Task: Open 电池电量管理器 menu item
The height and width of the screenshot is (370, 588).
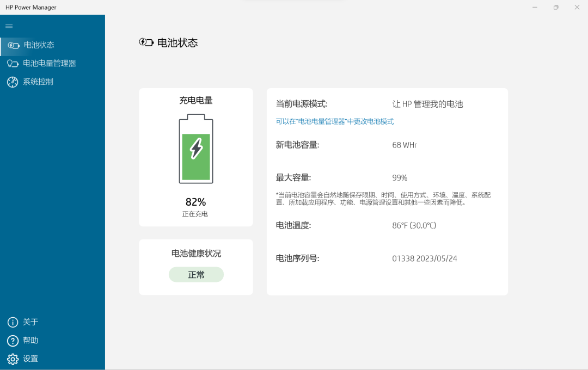Action: click(52, 63)
